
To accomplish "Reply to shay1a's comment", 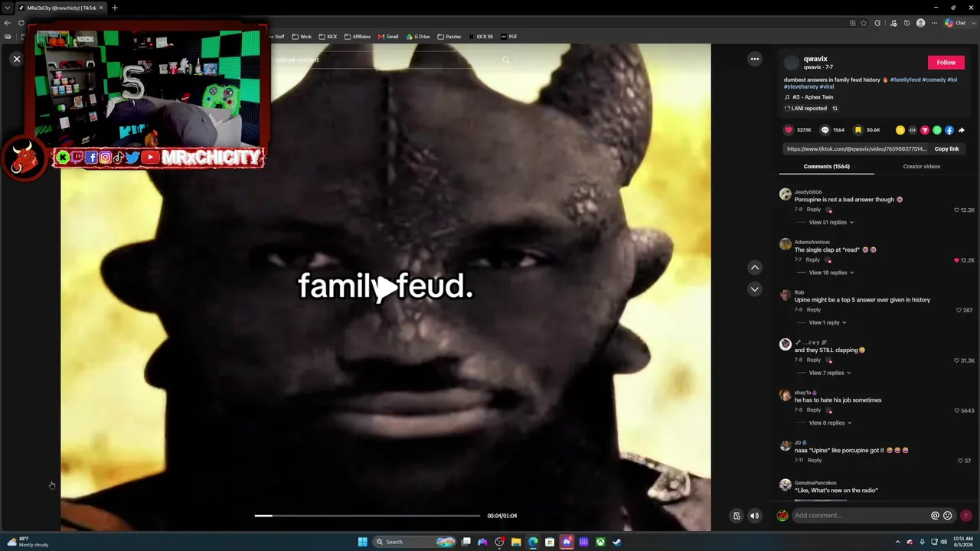I will 814,410.
